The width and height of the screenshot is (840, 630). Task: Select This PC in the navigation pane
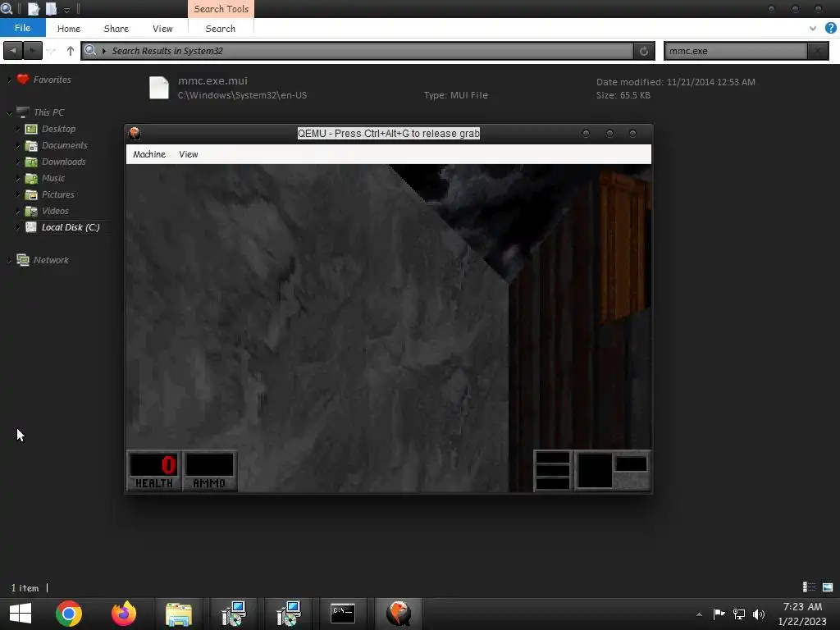(x=48, y=112)
